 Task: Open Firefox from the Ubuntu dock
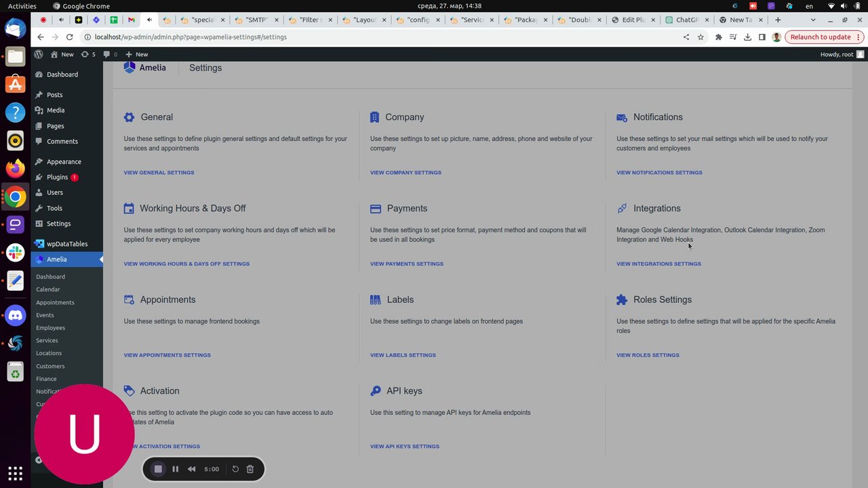tap(15, 168)
